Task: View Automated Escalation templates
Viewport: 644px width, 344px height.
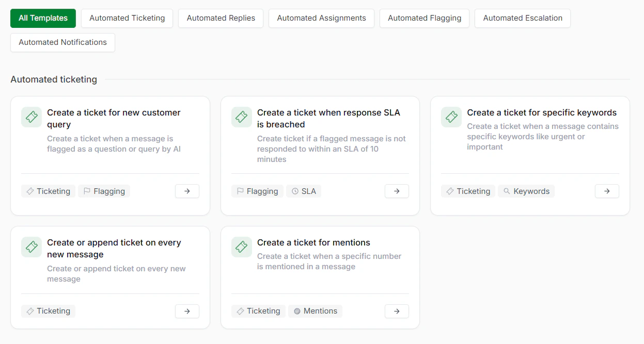Action: (x=523, y=18)
